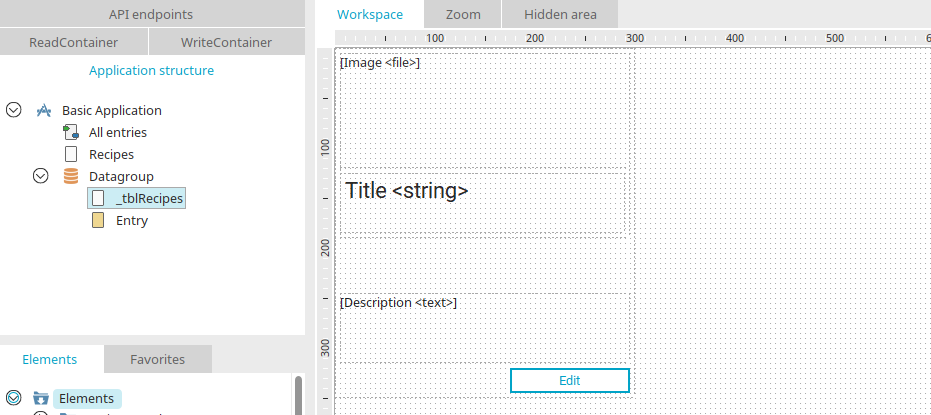The width and height of the screenshot is (931, 415).
Task: Click the Elements folder icon
Action: (x=41, y=398)
